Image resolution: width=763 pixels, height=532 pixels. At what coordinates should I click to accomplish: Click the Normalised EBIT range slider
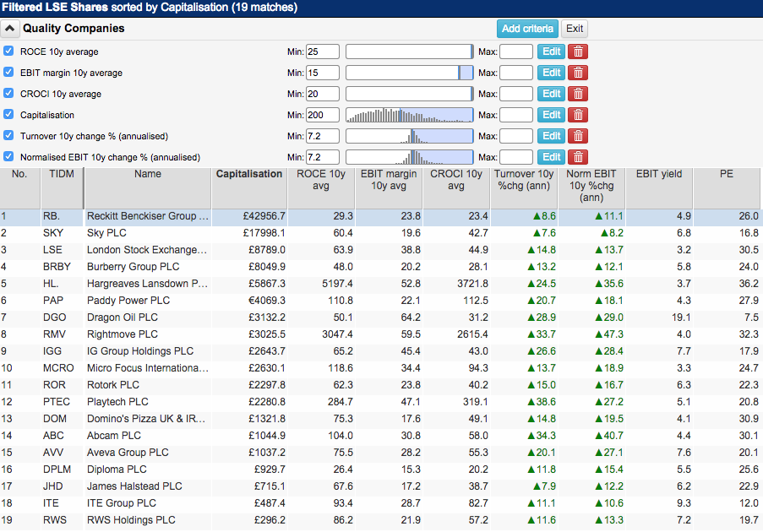(409, 157)
